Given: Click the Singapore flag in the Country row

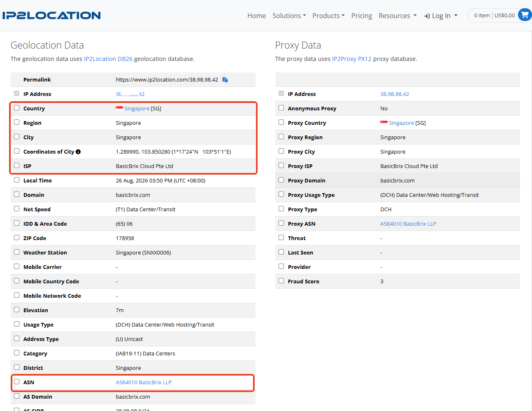Looking at the screenshot, I should 119,108.
